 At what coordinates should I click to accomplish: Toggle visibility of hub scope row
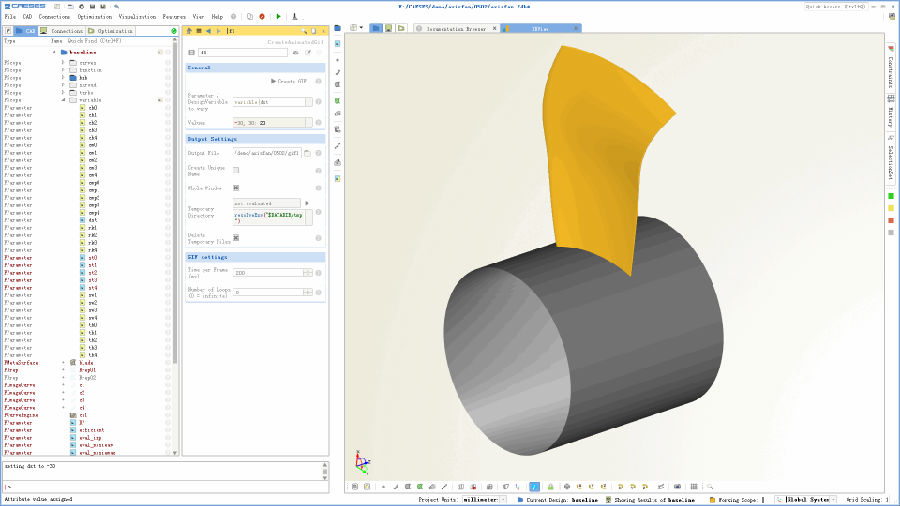coord(168,77)
